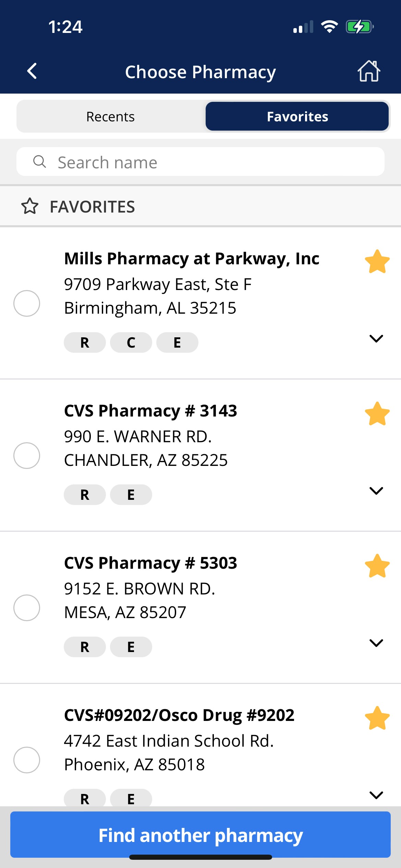Tap the search magnifier icon
This screenshot has height=868, width=401.
pos(39,161)
